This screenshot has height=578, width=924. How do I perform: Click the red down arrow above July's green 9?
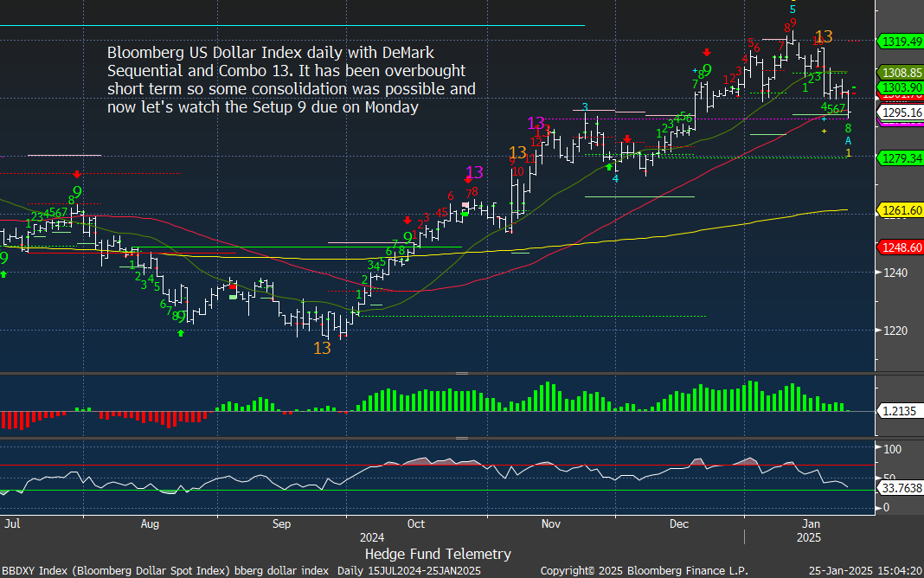[x=77, y=174]
